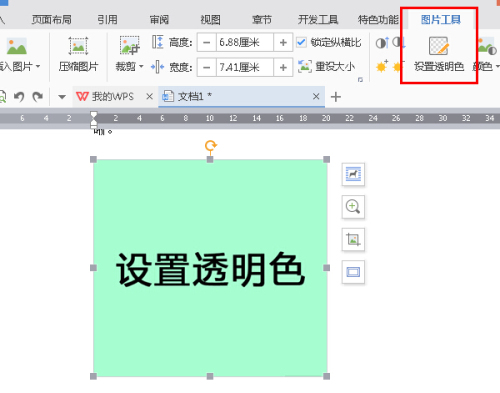Click the Reset Size icon
The width and height of the screenshot is (500, 393).
[305, 66]
